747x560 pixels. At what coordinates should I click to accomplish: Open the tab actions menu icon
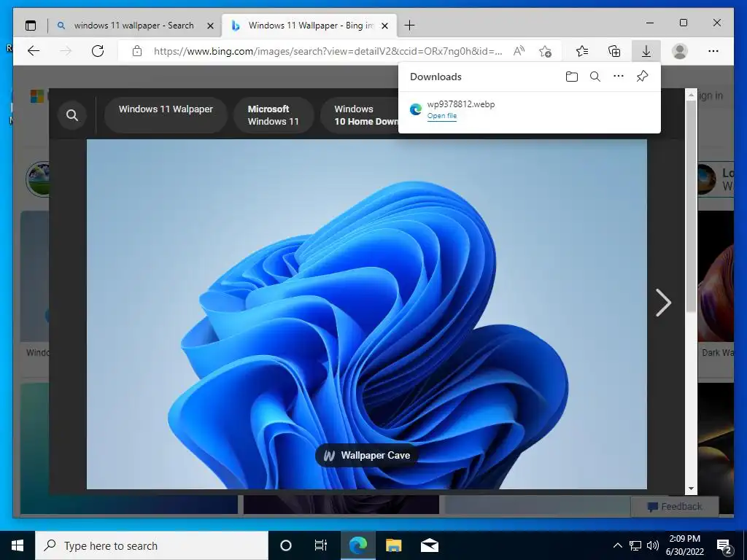click(x=31, y=26)
